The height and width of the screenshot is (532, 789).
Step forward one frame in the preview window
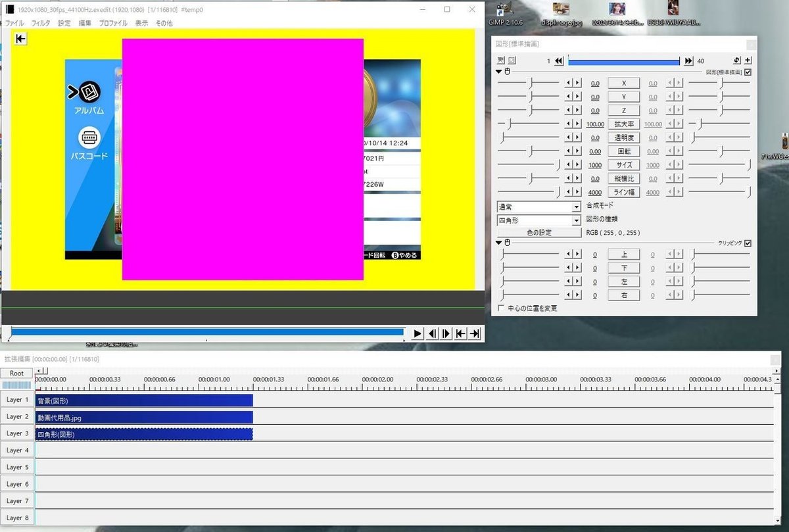pyautogui.click(x=446, y=333)
